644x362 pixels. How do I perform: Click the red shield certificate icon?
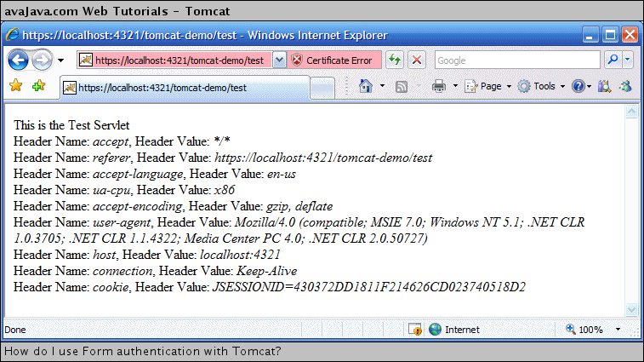click(x=297, y=60)
